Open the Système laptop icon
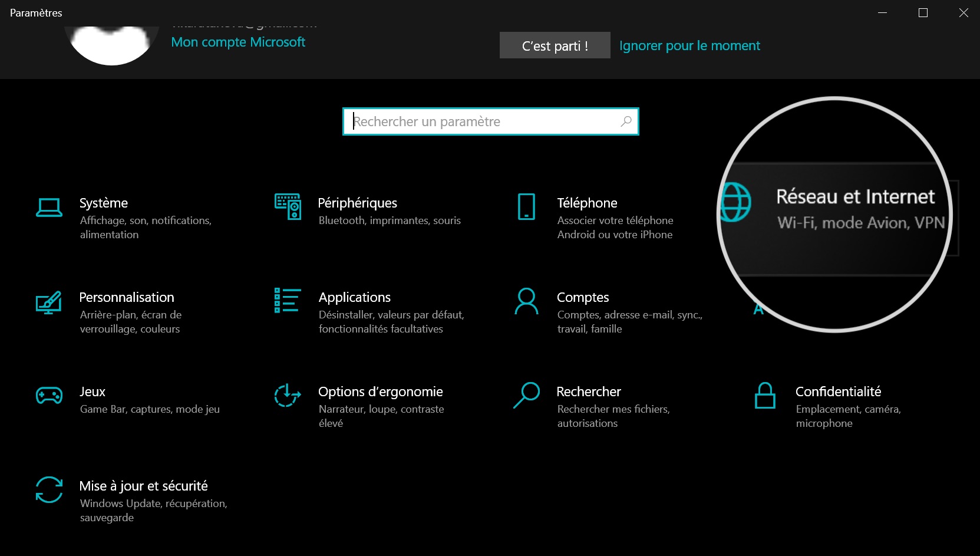 [49, 208]
